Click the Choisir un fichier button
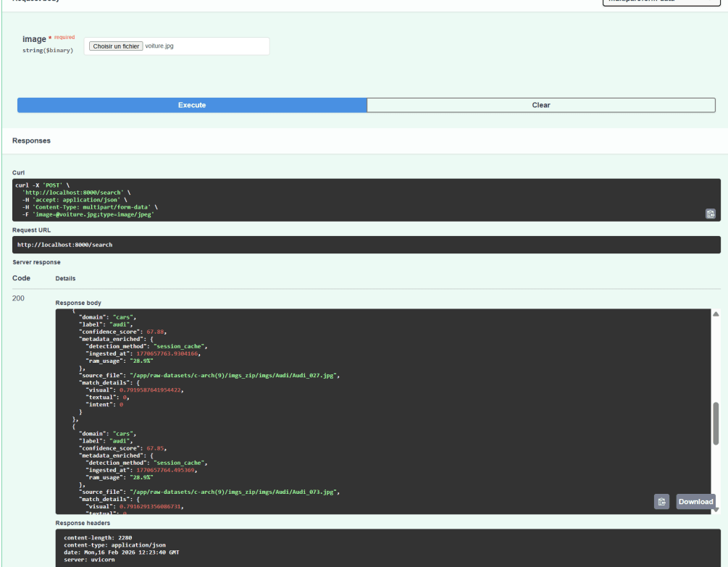 (116, 46)
